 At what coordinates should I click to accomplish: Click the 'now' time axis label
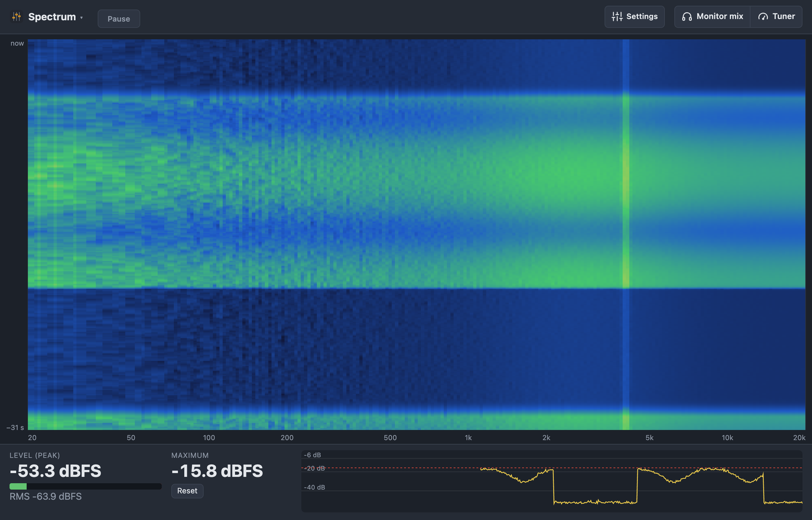click(x=17, y=44)
